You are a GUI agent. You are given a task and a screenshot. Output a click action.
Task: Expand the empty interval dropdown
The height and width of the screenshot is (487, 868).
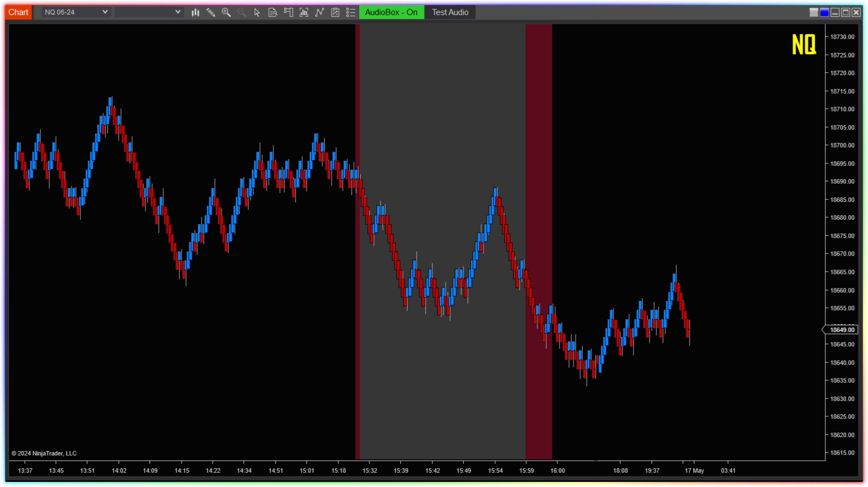(x=149, y=12)
